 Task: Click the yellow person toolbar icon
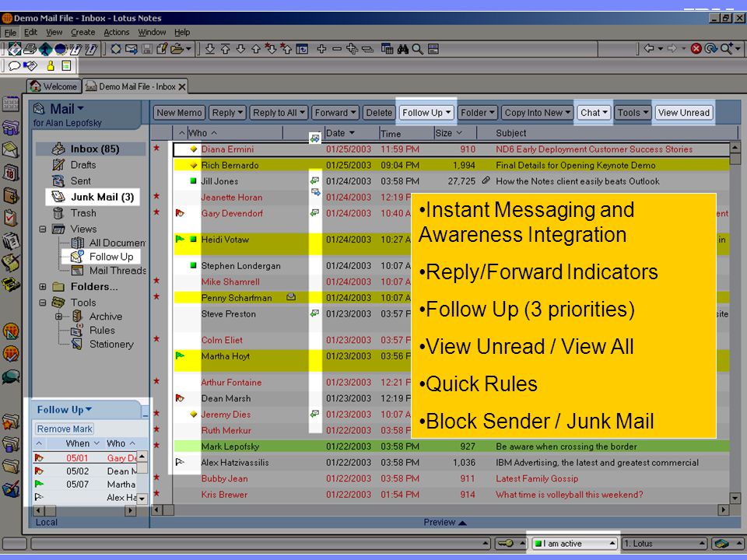pyautogui.click(x=51, y=65)
